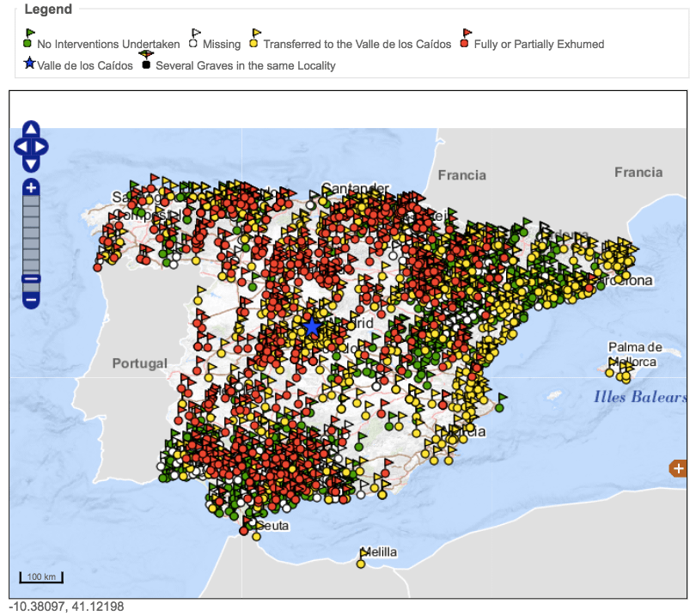Viewport: 696px width, 616px height.
Task: Zoom in using the top plus button
Action: pos(31,188)
